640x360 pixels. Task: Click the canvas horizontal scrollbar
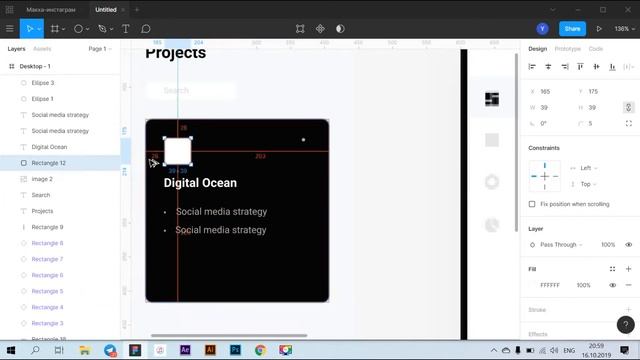[229, 336]
